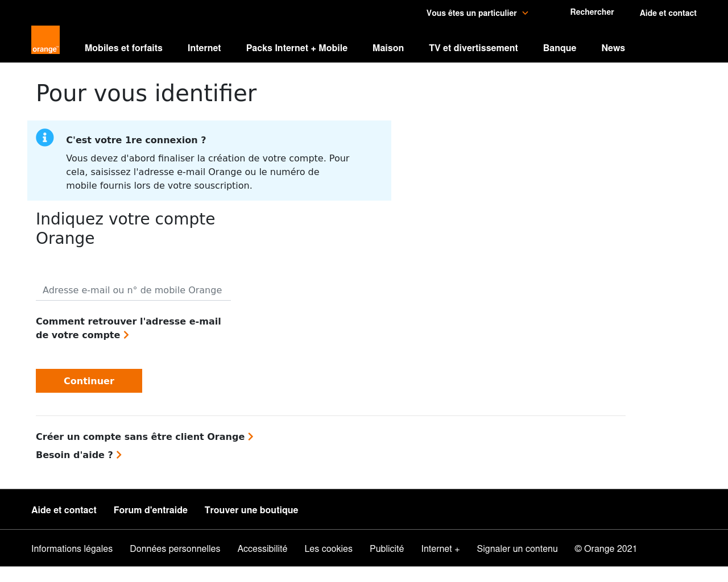Click Signaler un contenu
The height and width of the screenshot is (582, 728).
click(x=517, y=548)
